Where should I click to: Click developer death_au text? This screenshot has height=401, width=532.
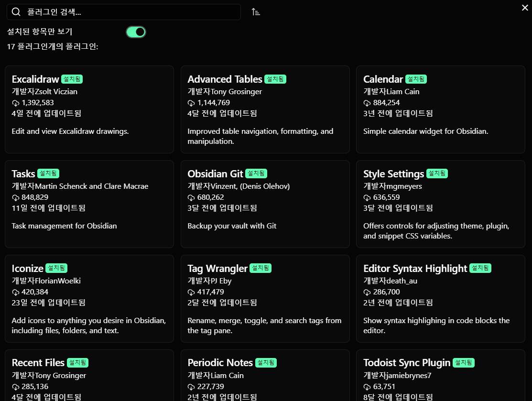[x=390, y=281]
